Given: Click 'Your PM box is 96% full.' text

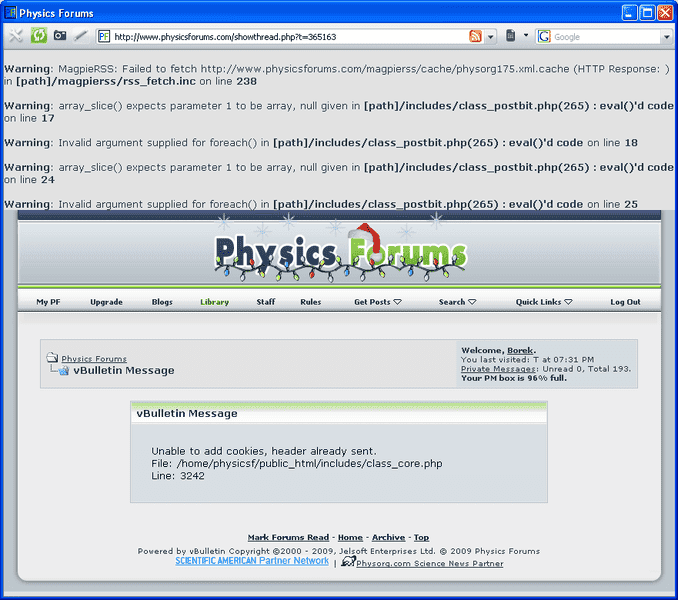Looking at the screenshot, I should click(x=514, y=378).
